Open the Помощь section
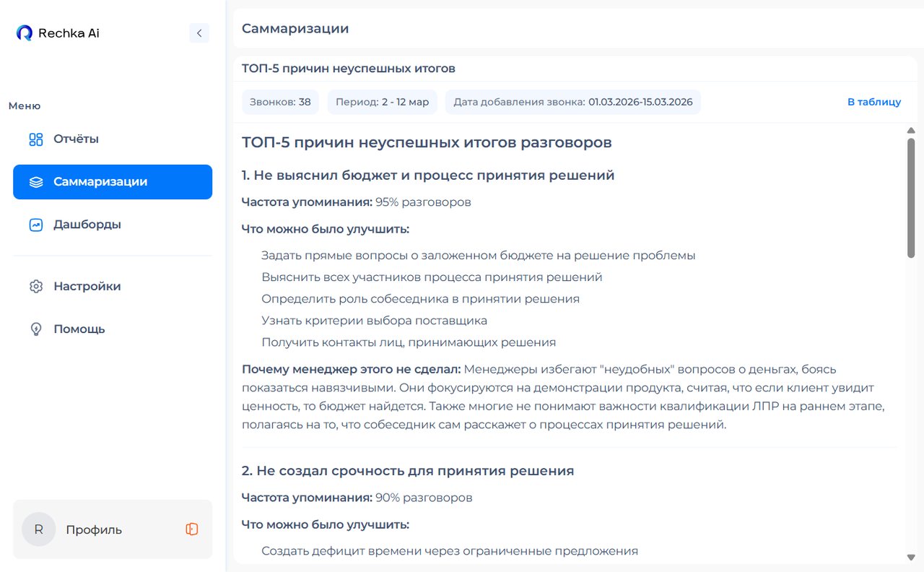Screen dimensions: 924x572 point(113,329)
